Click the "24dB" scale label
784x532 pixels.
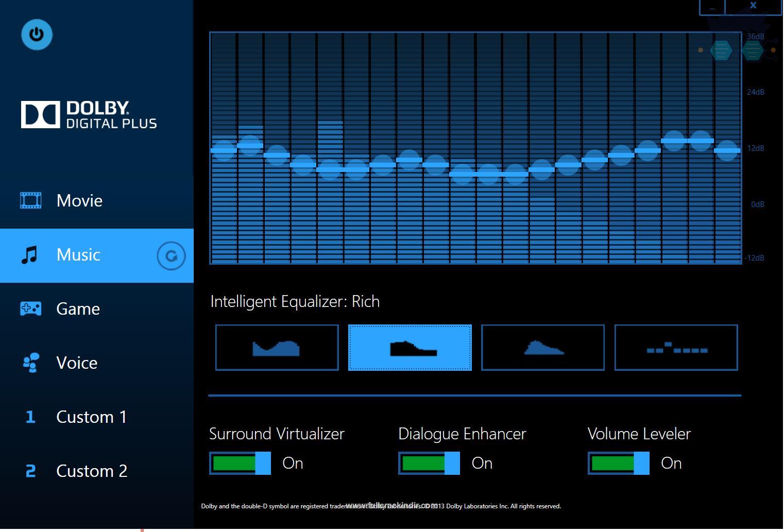coord(756,92)
